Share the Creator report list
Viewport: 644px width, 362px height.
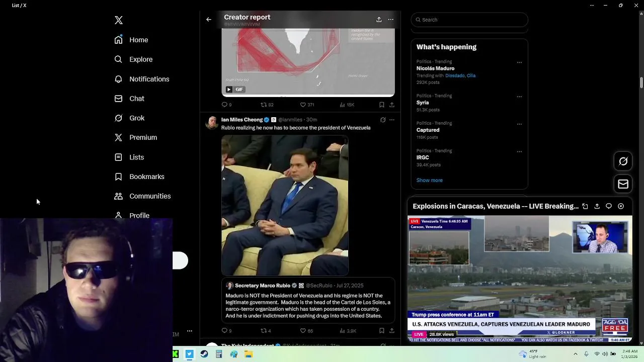tap(379, 20)
